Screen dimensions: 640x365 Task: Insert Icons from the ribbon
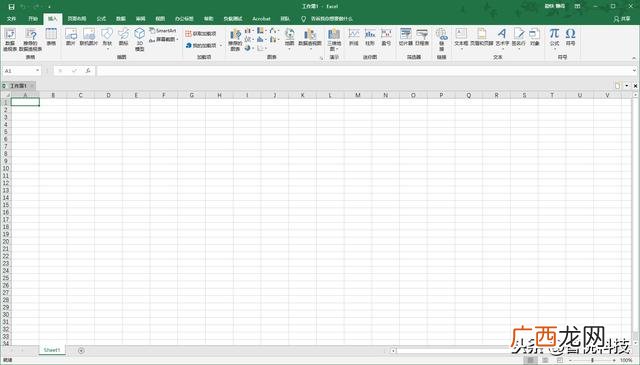pos(123,37)
